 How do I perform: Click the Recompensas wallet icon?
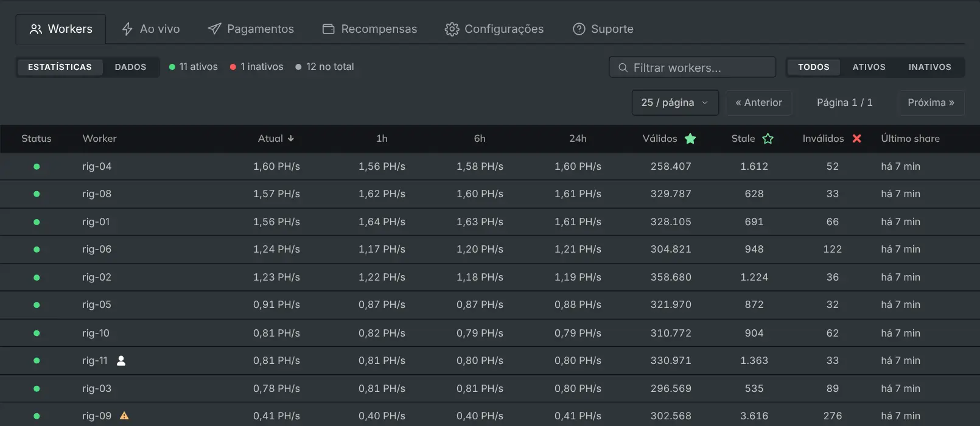coord(329,29)
